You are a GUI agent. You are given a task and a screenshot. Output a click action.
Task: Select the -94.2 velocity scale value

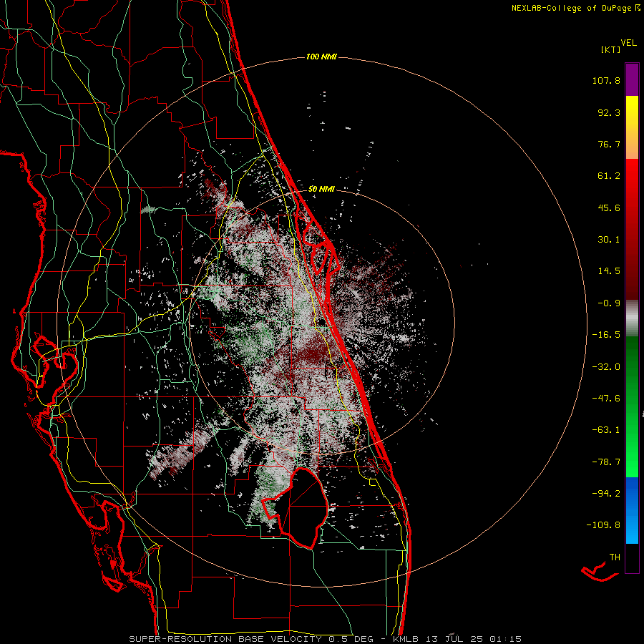click(x=606, y=494)
